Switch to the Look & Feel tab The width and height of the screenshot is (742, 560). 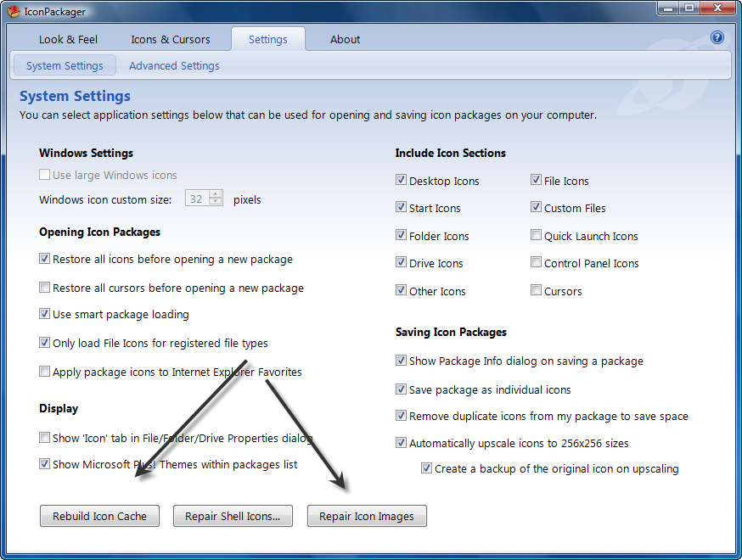coord(68,39)
